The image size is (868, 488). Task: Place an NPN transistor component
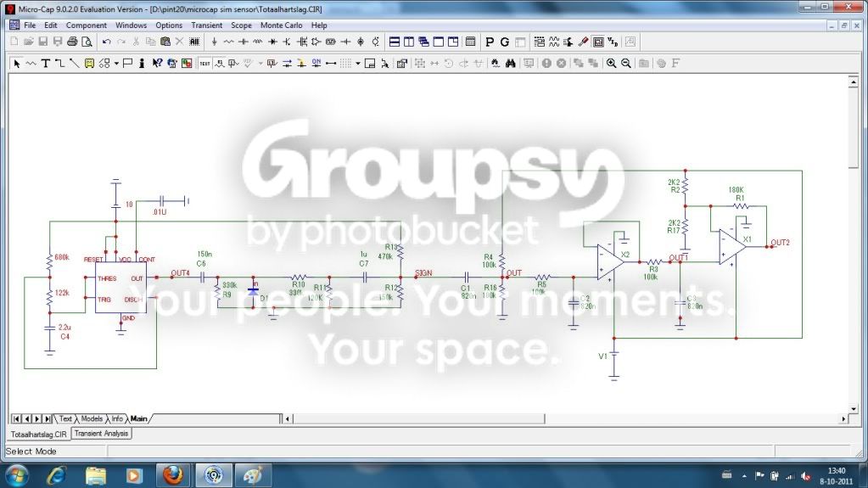click(x=287, y=42)
